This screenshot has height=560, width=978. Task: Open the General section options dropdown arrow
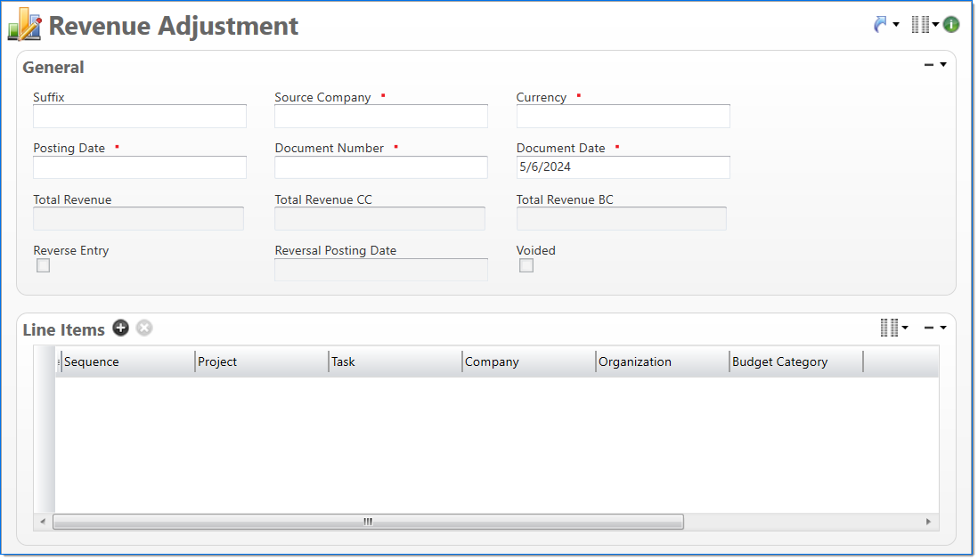coord(943,65)
